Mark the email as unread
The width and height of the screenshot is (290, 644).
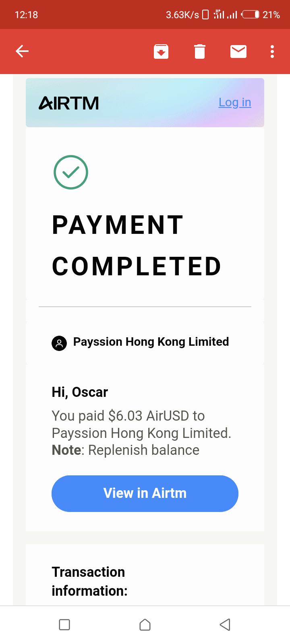point(238,52)
